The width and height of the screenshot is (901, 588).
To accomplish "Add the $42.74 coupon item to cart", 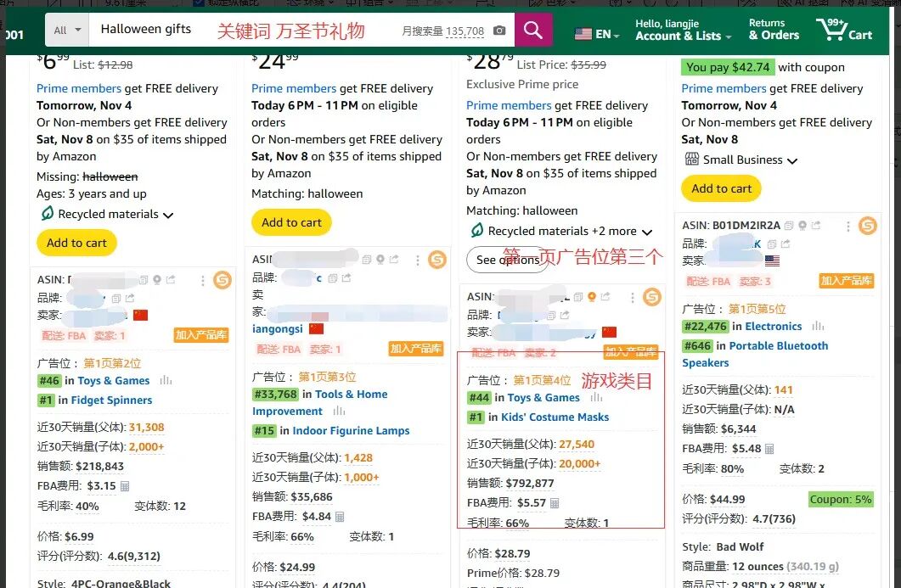I will pyautogui.click(x=721, y=188).
